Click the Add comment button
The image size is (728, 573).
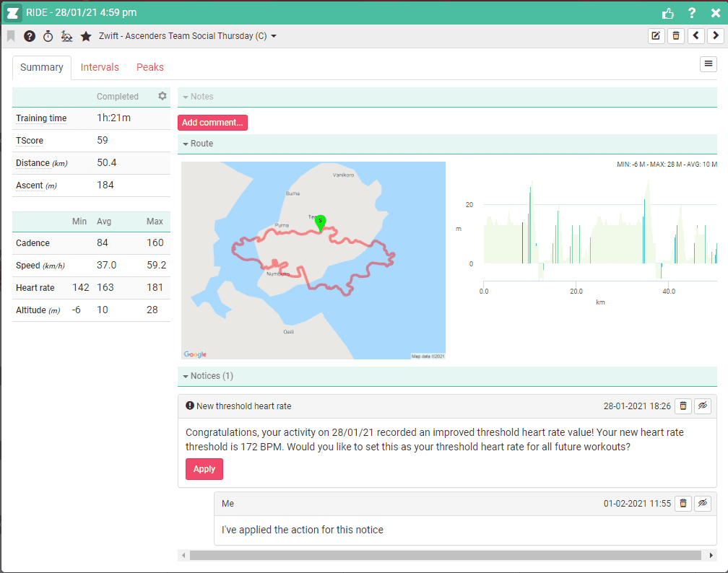[x=212, y=123]
